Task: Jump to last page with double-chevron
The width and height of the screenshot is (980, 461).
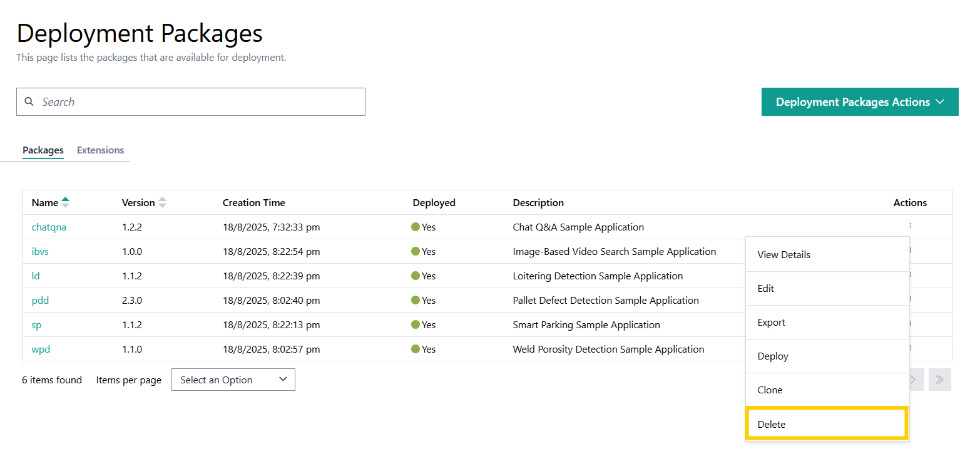Action: click(939, 380)
